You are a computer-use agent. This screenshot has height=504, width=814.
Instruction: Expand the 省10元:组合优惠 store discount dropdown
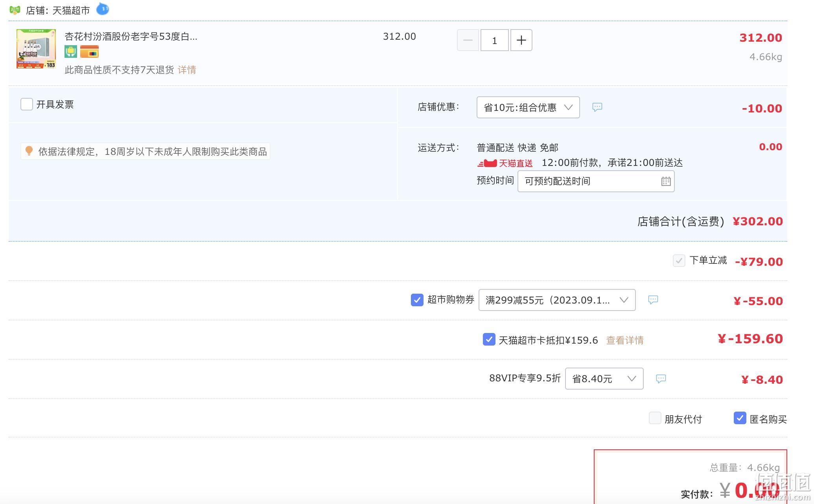pyautogui.click(x=528, y=107)
